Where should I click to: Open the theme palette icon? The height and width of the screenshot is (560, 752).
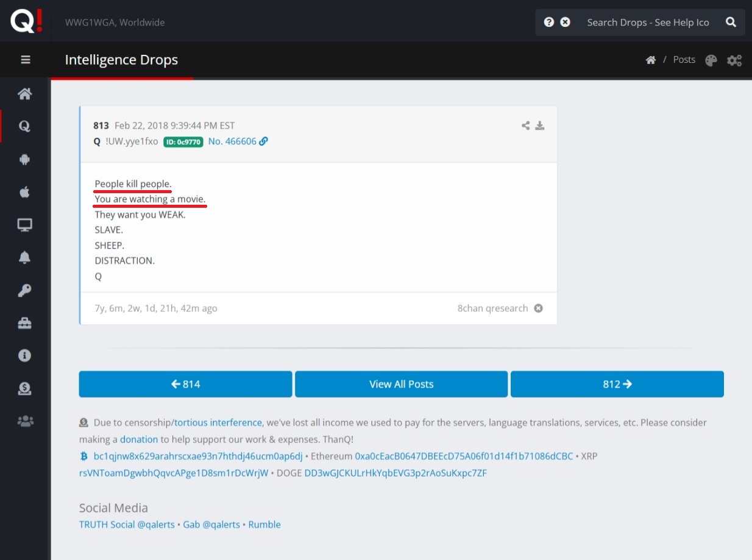click(711, 60)
